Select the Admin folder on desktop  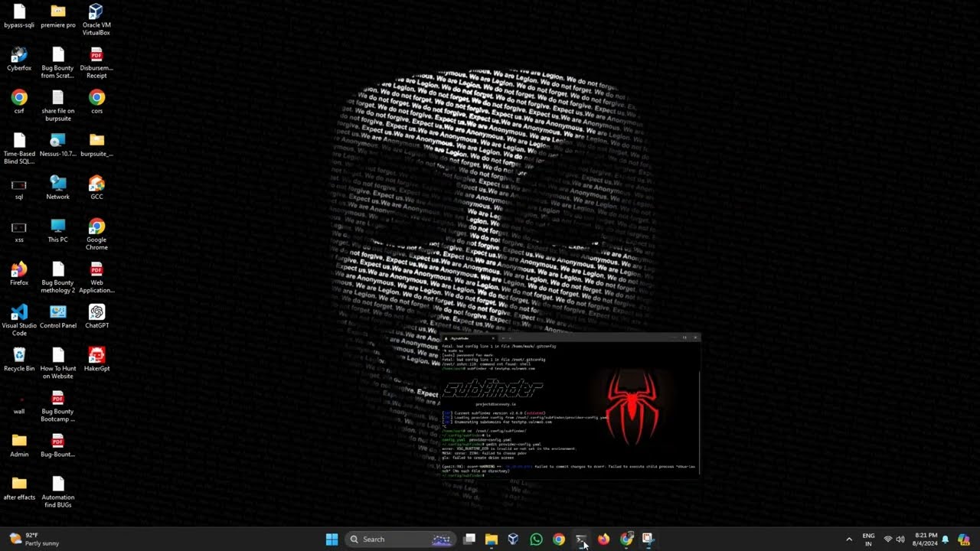click(19, 445)
